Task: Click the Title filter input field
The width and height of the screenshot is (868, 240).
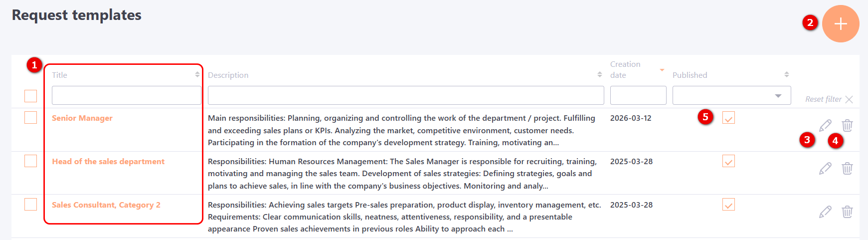Action: [127, 95]
